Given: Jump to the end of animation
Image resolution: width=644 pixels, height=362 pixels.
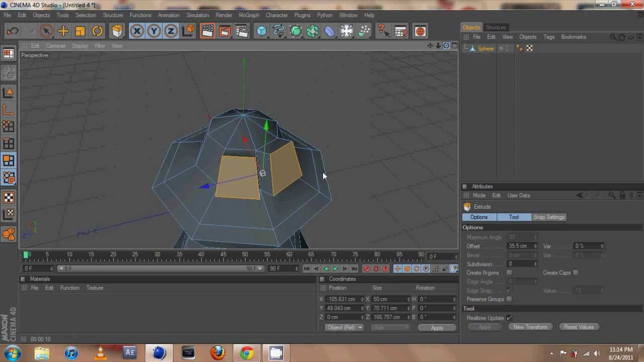Looking at the screenshot, I should (354, 269).
